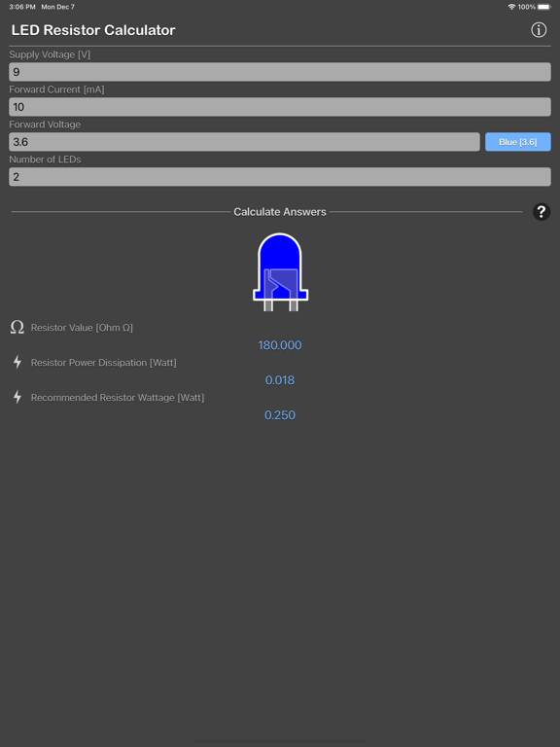This screenshot has height=747, width=560.
Task: Open the question mark help icon
Action: coord(541,211)
